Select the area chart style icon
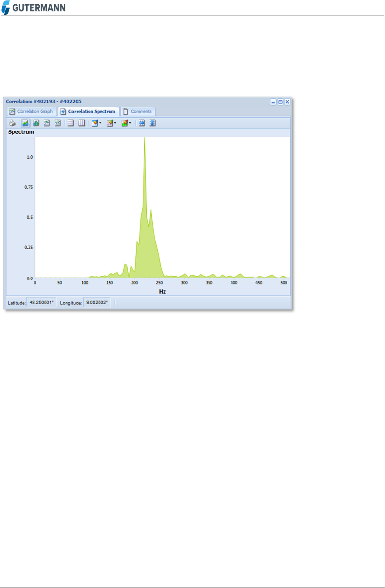 click(x=25, y=123)
